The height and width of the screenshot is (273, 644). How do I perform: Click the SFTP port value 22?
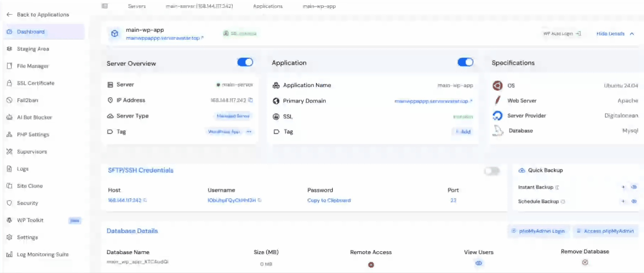tap(453, 201)
